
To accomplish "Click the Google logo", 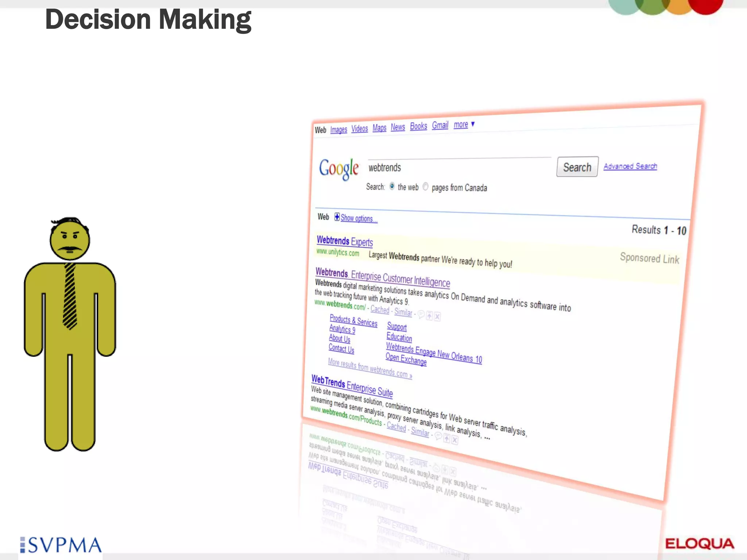I will (x=339, y=169).
